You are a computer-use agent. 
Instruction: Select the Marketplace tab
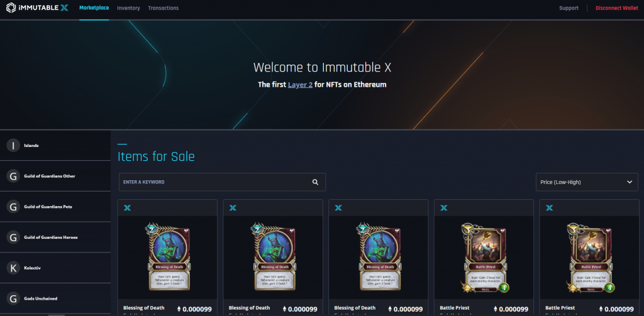click(94, 8)
